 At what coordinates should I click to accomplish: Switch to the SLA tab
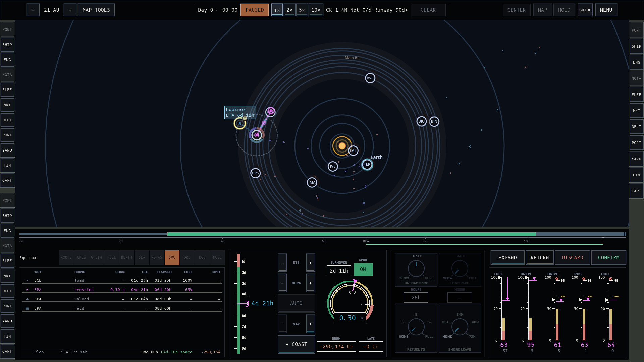142,258
